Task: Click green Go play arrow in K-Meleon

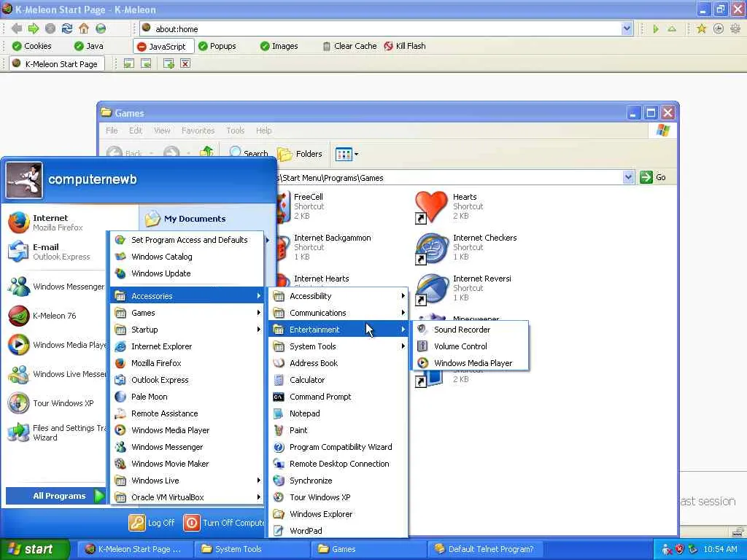Action: (656, 28)
